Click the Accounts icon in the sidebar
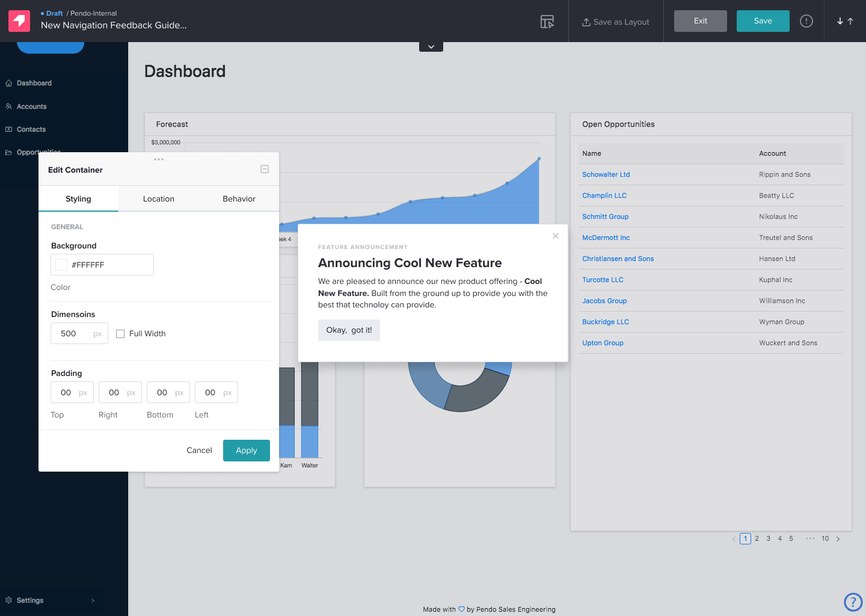 (8, 106)
